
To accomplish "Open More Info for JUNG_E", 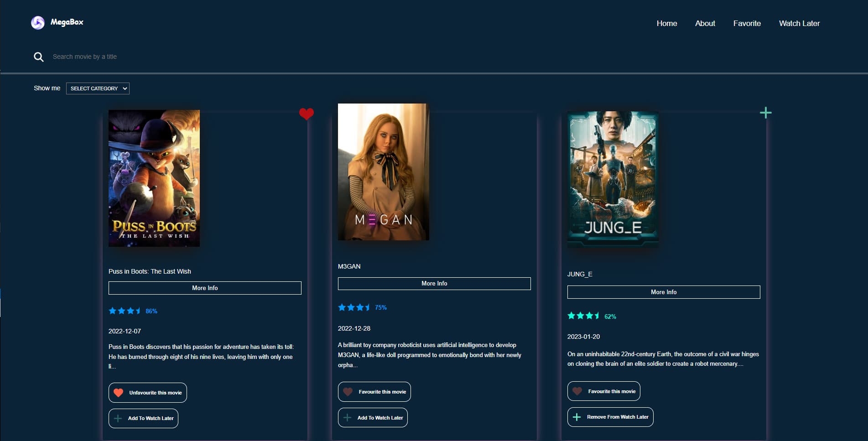I will coord(664,292).
